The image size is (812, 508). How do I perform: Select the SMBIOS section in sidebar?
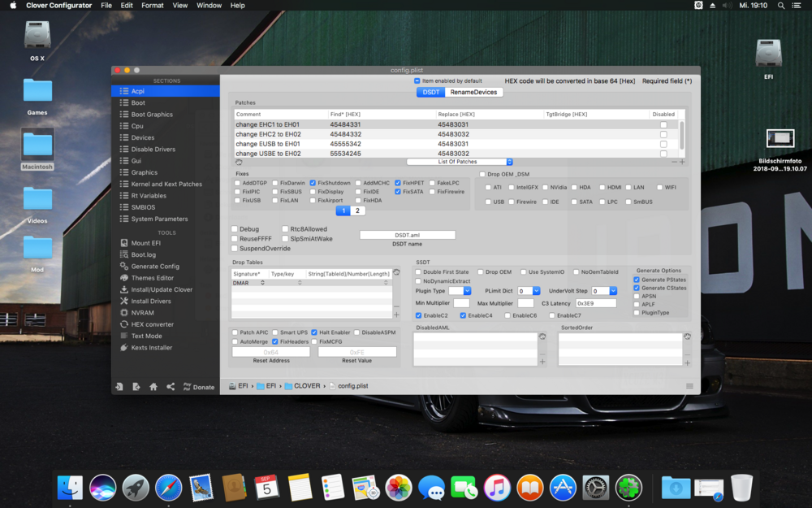(143, 207)
